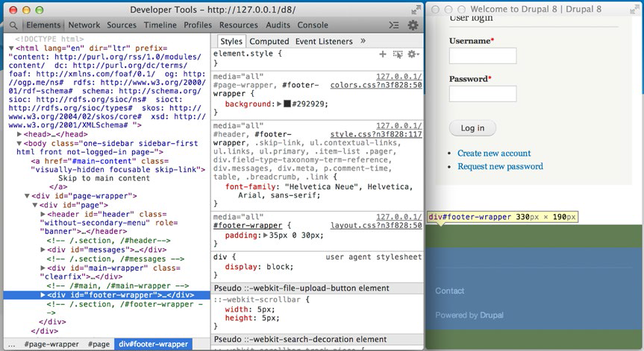The height and width of the screenshot is (351, 644).
Task: Show the console drawer icon
Action: pyautogui.click(x=394, y=25)
